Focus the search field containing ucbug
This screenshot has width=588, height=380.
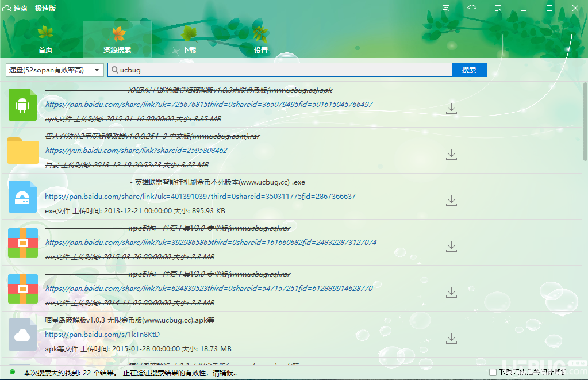(280, 70)
